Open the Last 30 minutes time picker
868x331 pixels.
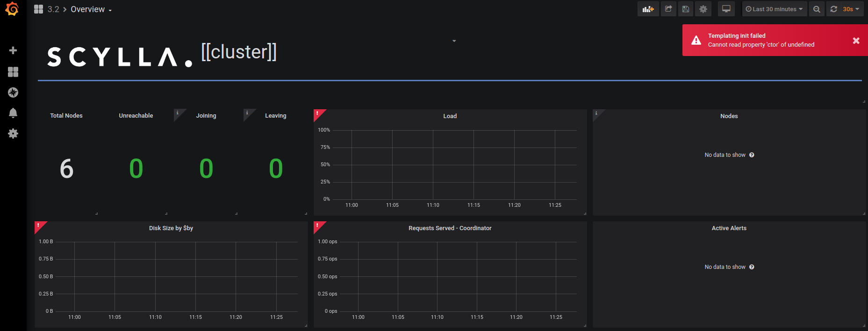pyautogui.click(x=774, y=9)
